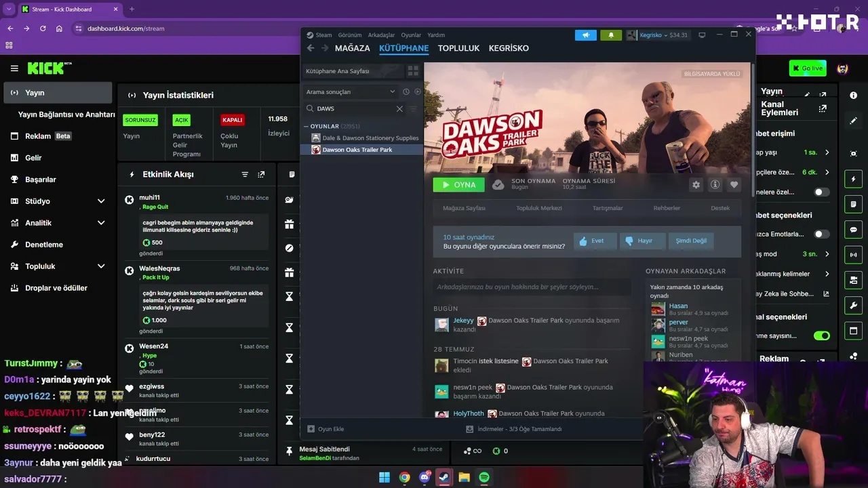
Task: Expand Stüdyo in Kick sidebar
Action: point(101,201)
